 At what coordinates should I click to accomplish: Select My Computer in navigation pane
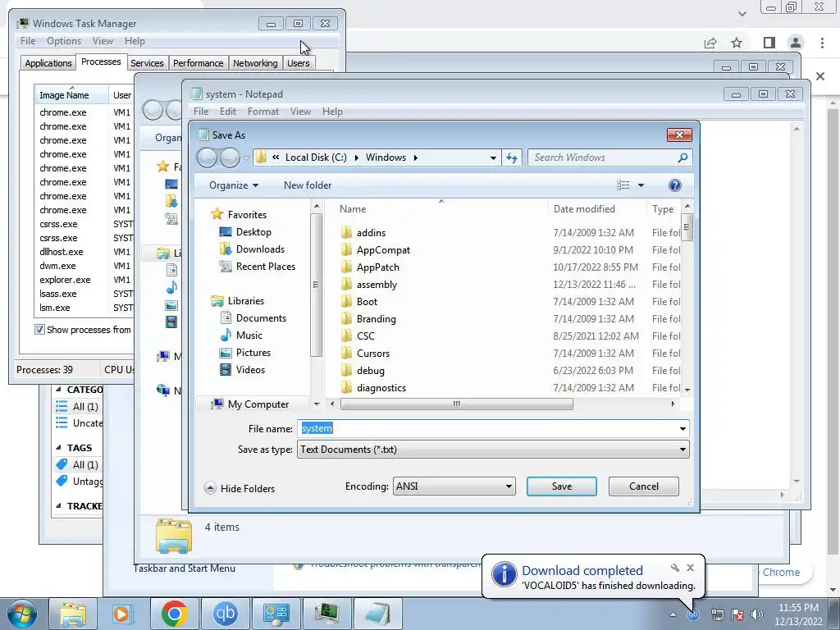pos(258,404)
